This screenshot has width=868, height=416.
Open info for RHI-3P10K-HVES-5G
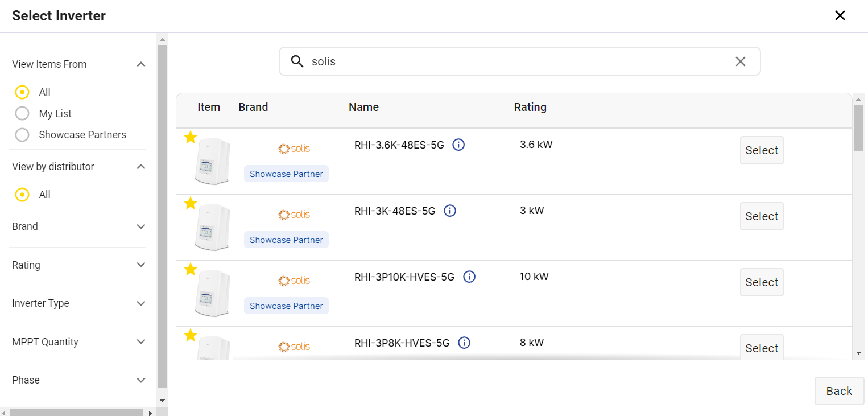click(x=469, y=277)
